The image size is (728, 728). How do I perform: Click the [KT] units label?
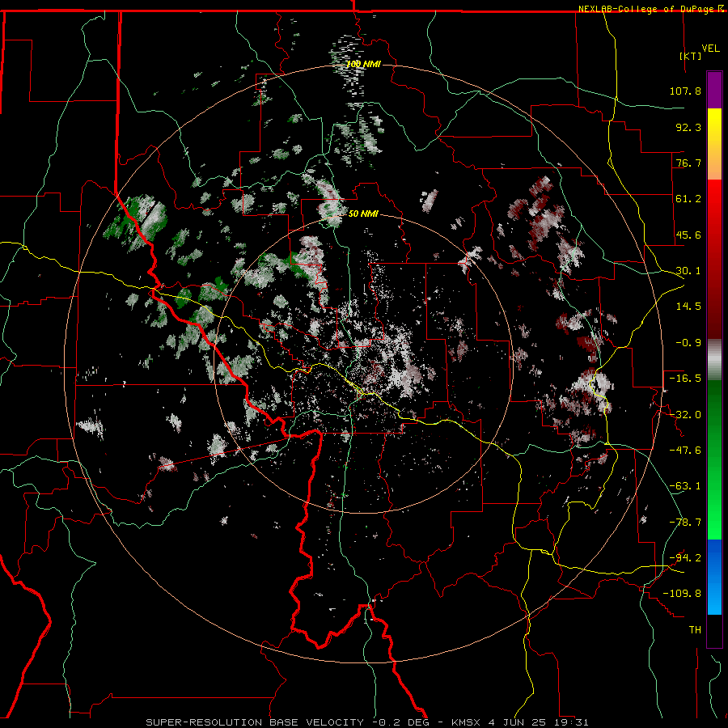[691, 56]
